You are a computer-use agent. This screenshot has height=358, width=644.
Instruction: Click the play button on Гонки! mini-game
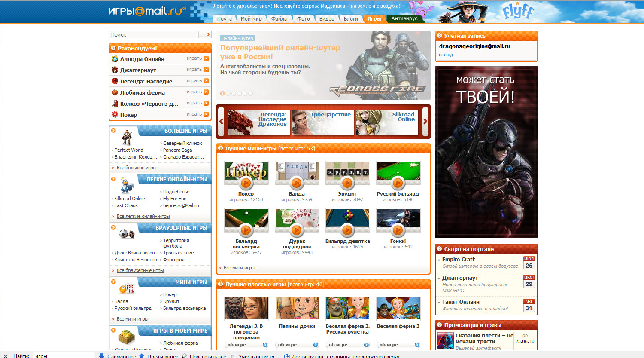click(x=398, y=230)
